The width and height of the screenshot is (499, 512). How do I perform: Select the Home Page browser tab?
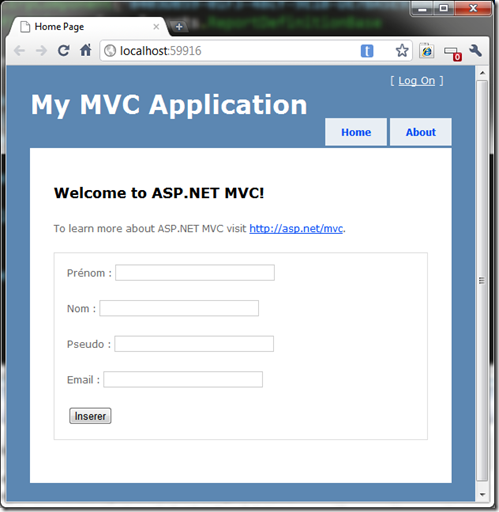click(88, 27)
